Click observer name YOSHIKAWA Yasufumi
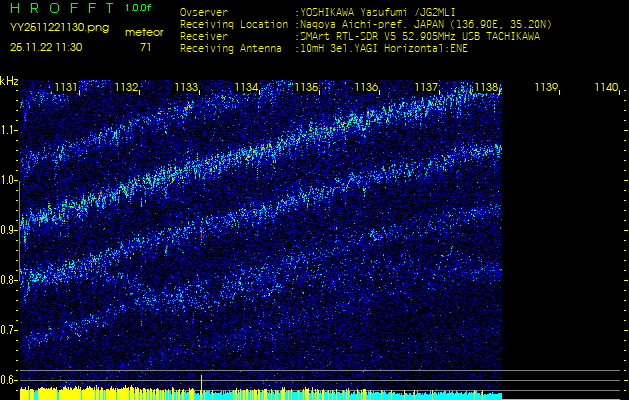The width and height of the screenshot is (629, 400). coord(355,12)
